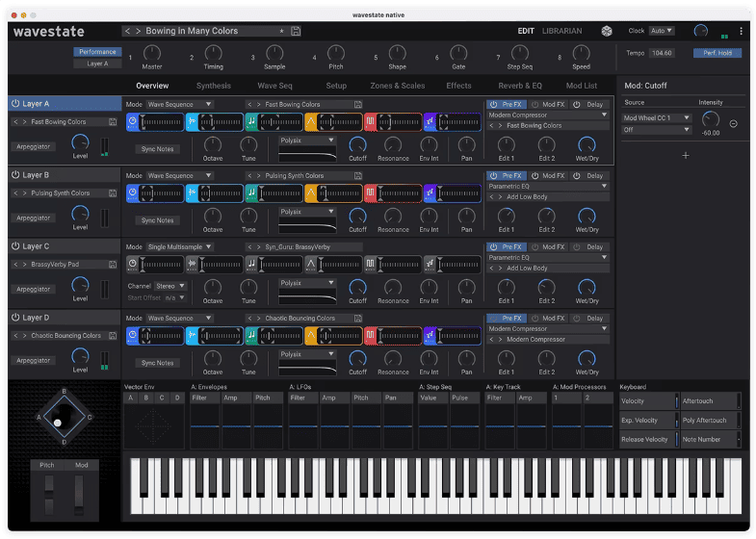Toggle Layer D power button
This screenshot has height=539, width=756.
15,318
